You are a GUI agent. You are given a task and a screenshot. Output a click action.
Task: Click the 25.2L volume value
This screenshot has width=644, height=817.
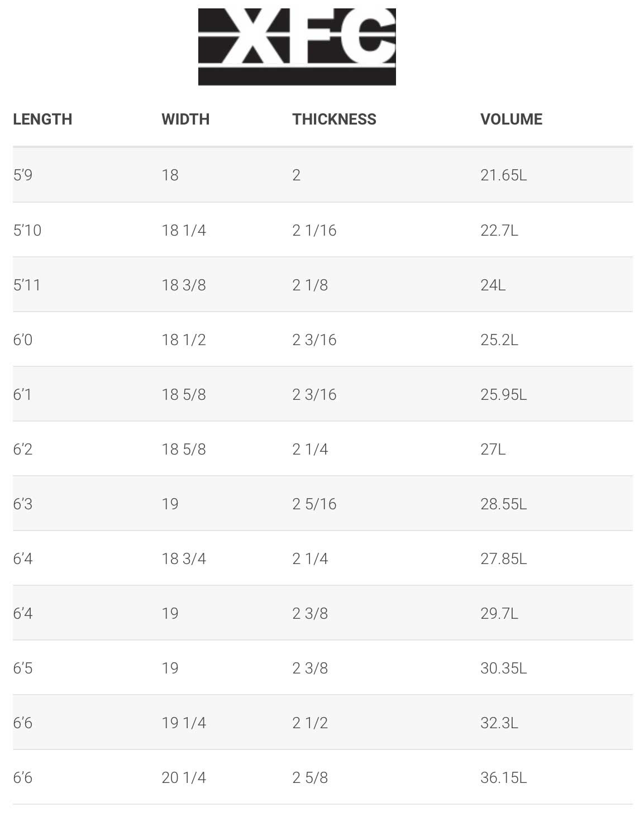[499, 340]
